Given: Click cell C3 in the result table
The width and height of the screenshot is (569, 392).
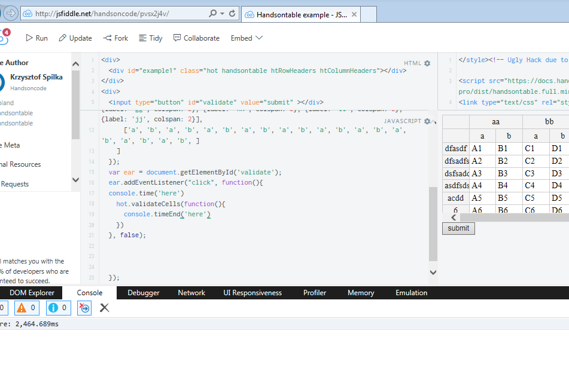Looking at the screenshot, I should pos(536,173).
